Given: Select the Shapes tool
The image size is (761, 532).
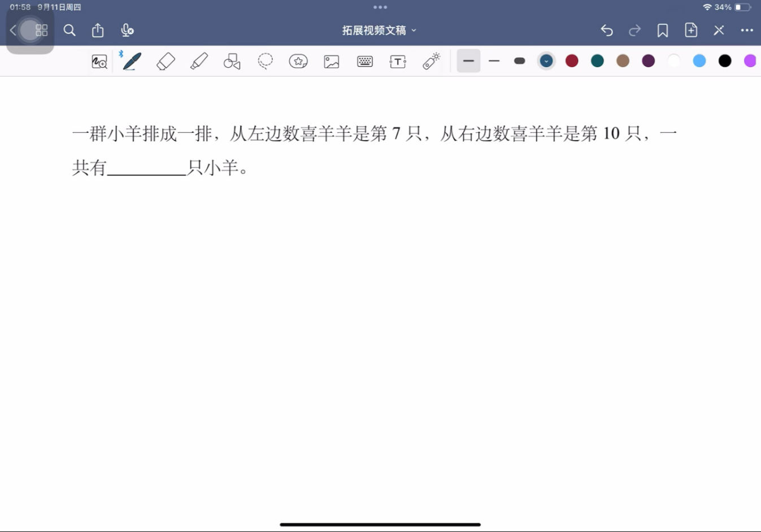Looking at the screenshot, I should (232, 62).
